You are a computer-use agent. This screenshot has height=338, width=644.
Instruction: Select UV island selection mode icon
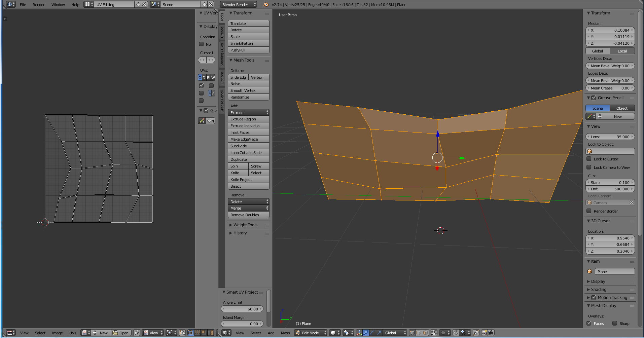pyautogui.click(x=211, y=333)
